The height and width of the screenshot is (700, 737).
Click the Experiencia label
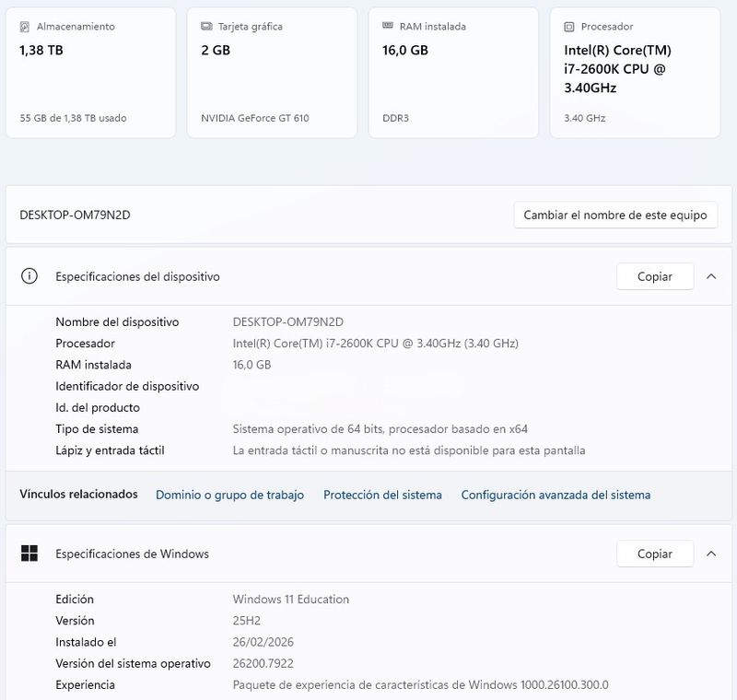(85, 685)
